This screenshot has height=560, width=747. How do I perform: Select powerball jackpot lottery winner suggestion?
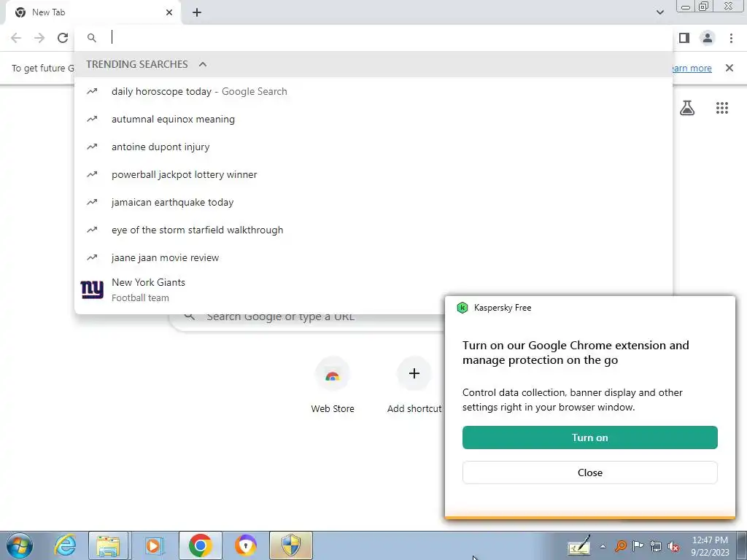(373, 174)
